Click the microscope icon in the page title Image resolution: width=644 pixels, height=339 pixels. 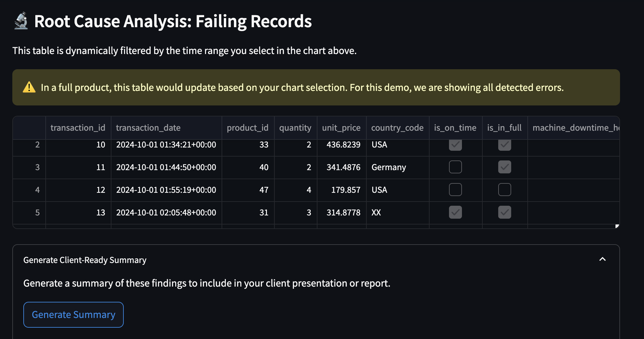coord(21,21)
